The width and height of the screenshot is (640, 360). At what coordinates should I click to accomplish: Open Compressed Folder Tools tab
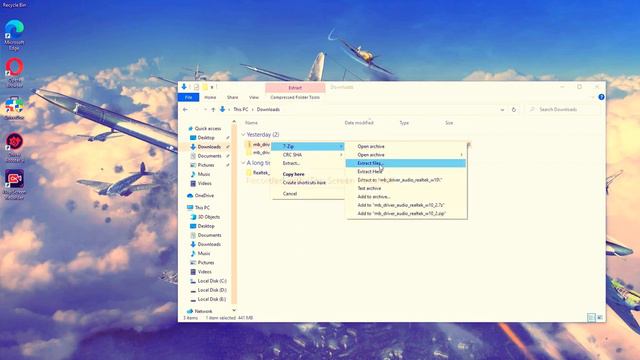pyautogui.click(x=295, y=97)
